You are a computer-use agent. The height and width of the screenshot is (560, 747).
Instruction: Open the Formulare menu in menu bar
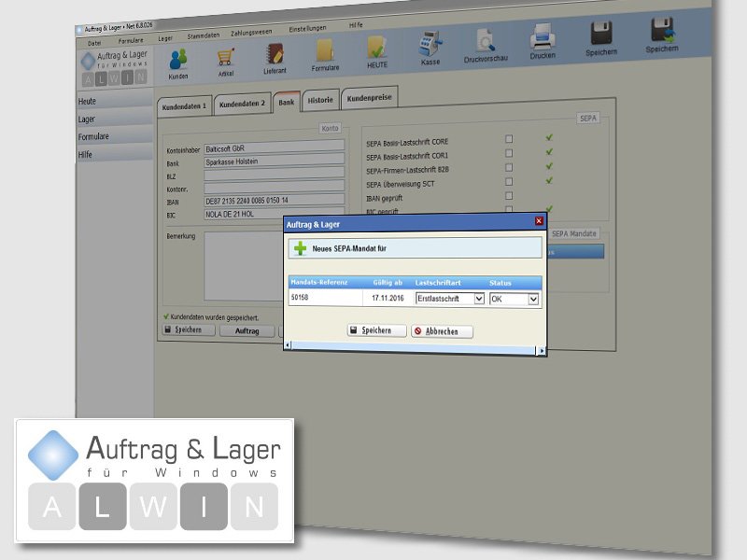131,41
